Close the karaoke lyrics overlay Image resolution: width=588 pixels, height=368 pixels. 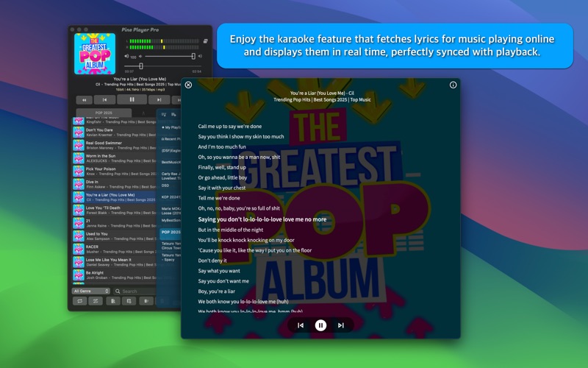[188, 85]
